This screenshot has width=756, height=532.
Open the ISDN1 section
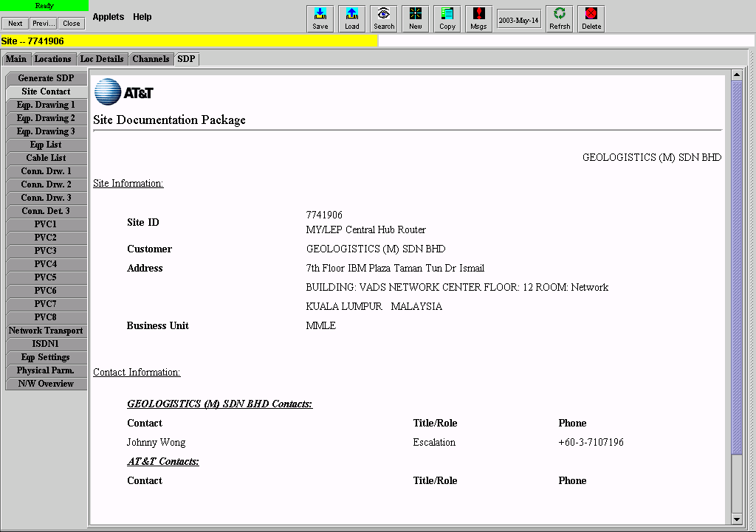click(x=47, y=344)
